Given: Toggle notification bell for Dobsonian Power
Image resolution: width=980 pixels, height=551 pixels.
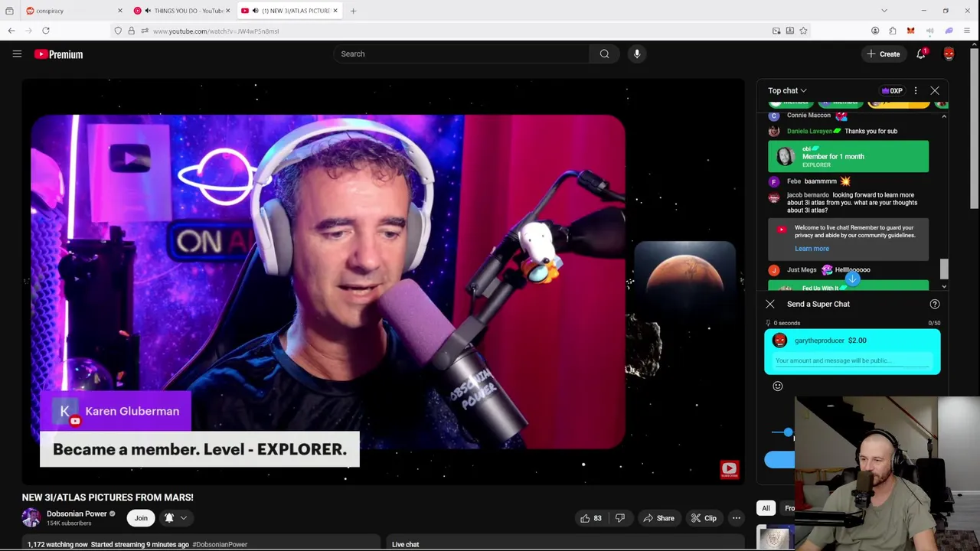Looking at the screenshot, I should [169, 518].
